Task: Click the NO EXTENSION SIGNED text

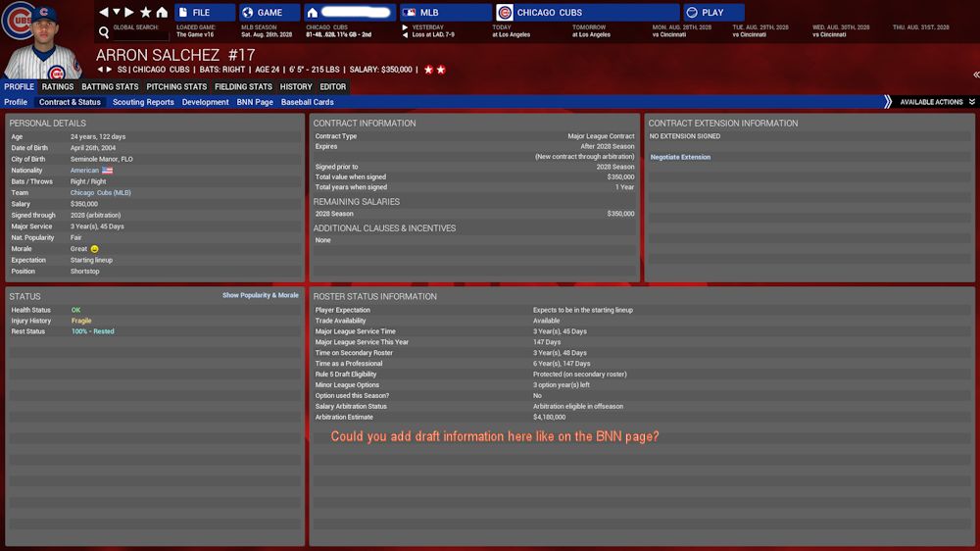Action: click(x=685, y=136)
